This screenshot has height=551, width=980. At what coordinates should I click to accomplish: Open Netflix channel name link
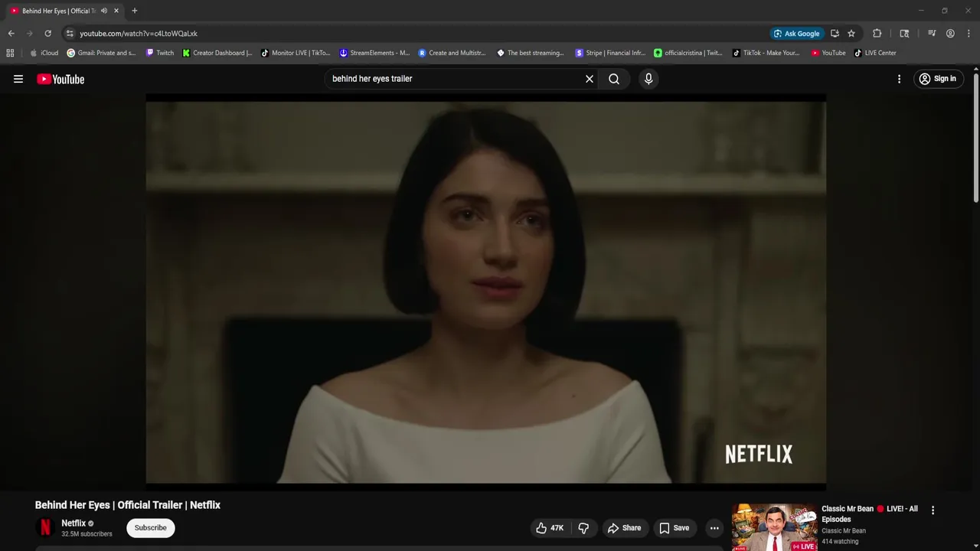tap(73, 523)
